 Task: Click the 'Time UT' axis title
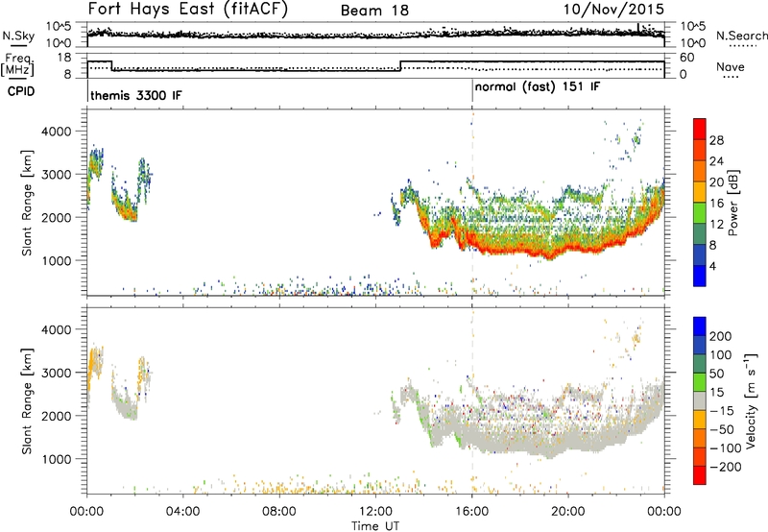[x=375, y=526]
